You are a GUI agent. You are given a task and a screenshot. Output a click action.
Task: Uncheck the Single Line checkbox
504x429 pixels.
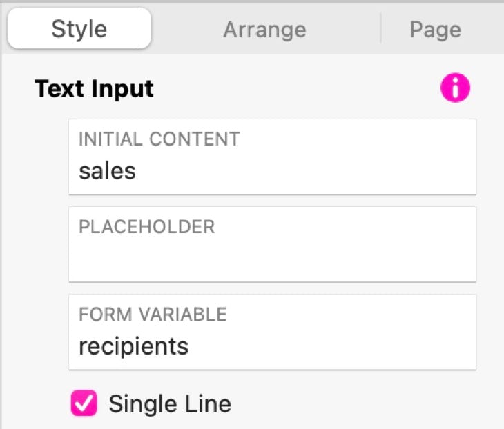pos(84,403)
